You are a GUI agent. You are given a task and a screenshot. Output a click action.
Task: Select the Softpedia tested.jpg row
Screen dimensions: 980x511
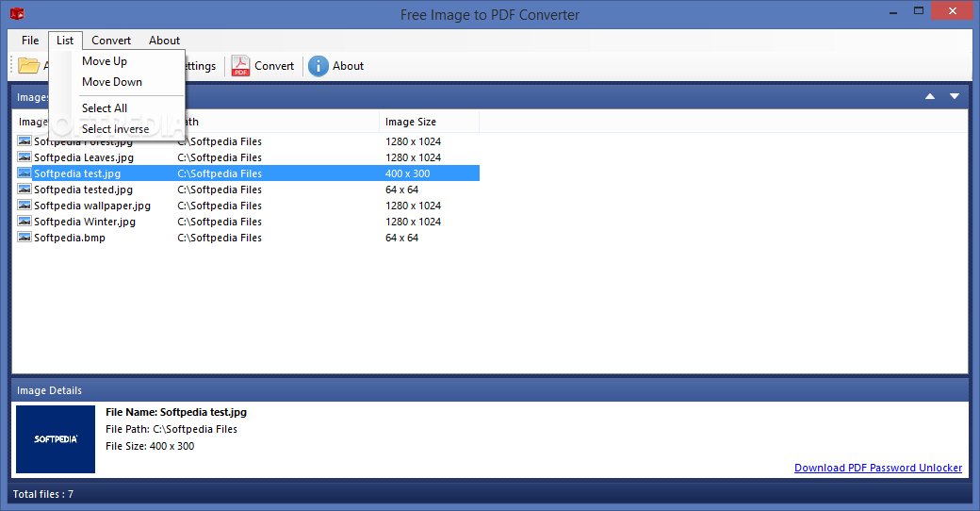[248, 190]
